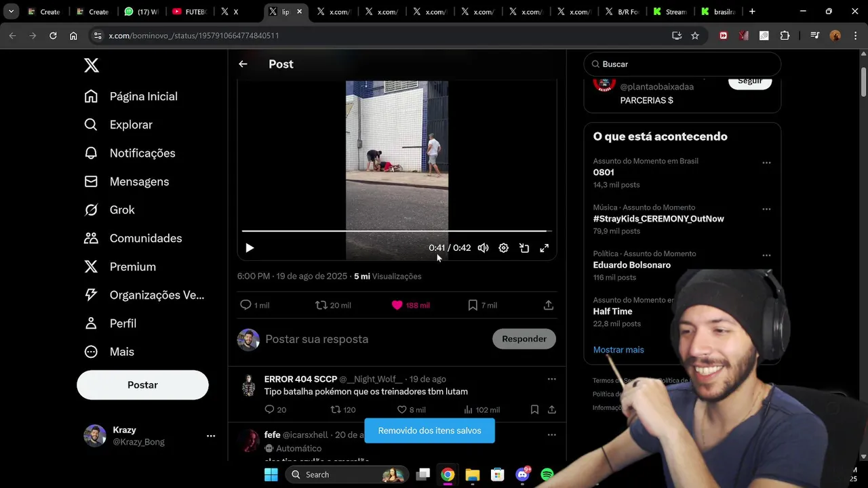The image size is (868, 488).
Task: Open Página Inicial in sidebar
Action: [x=131, y=96]
